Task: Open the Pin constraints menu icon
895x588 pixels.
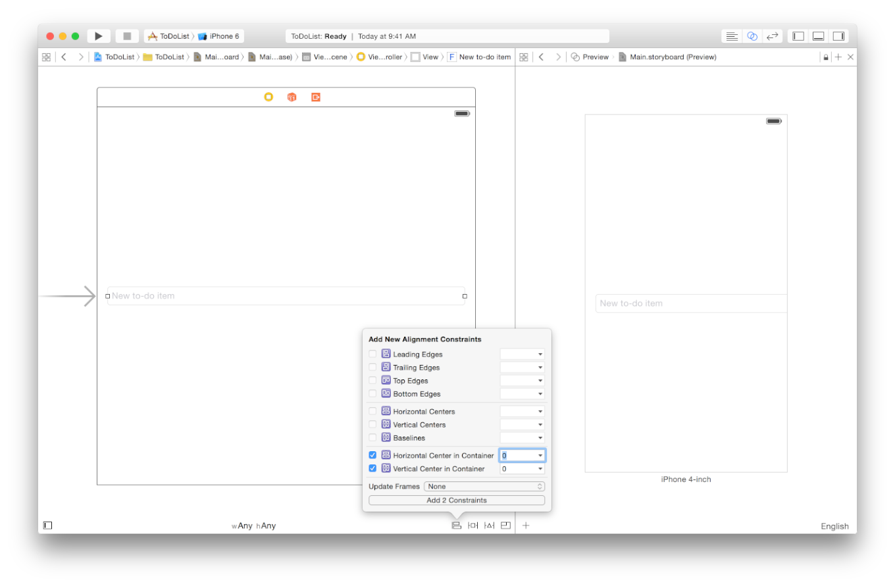Action: pyautogui.click(x=473, y=526)
